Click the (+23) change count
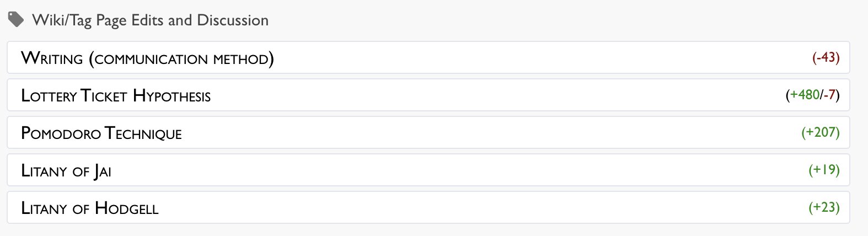Screen dimensions: 868x236 coord(824,207)
